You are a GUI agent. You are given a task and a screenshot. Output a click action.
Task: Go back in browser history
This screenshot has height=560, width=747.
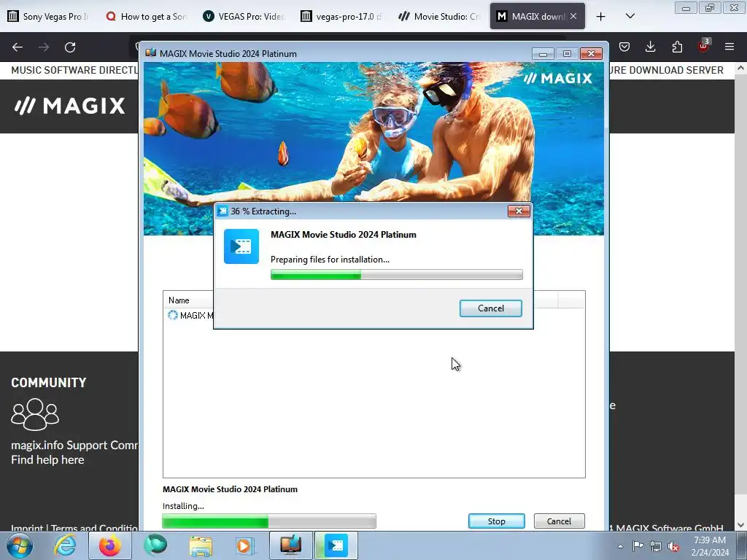(x=18, y=47)
